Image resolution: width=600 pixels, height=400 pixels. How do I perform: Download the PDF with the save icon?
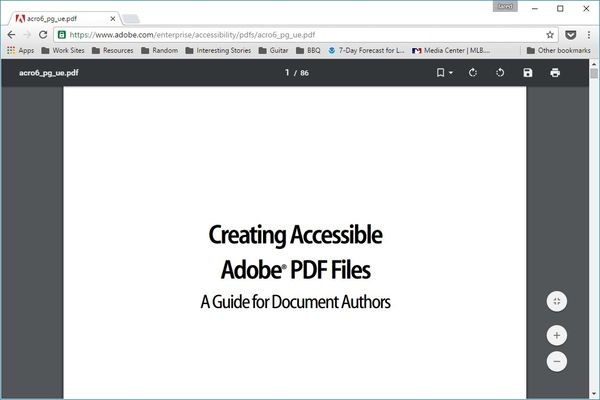point(528,73)
